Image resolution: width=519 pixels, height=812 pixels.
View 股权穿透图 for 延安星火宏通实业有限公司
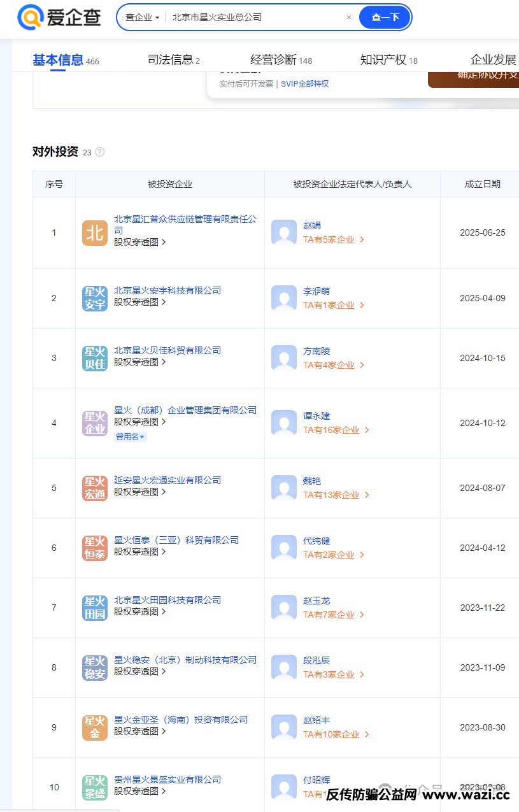140,492
